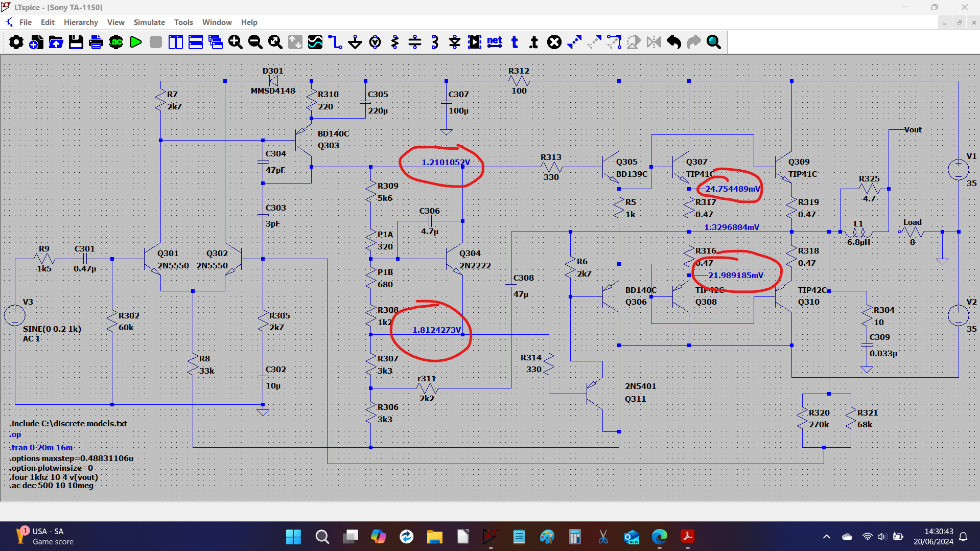Screen dimensions: 980x551
Task: Click the '.four 1khz 10 4 v(vout)' directive
Action: (54, 477)
